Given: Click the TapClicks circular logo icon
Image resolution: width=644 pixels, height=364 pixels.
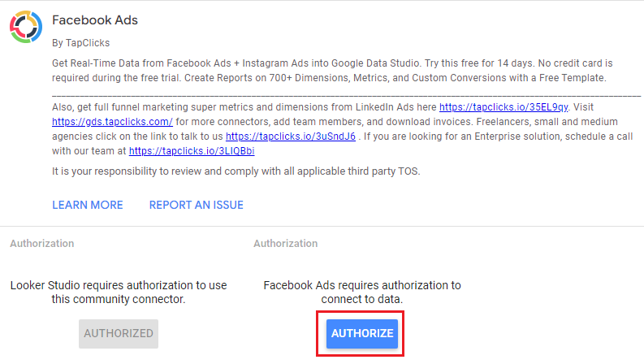Looking at the screenshot, I should [x=26, y=27].
